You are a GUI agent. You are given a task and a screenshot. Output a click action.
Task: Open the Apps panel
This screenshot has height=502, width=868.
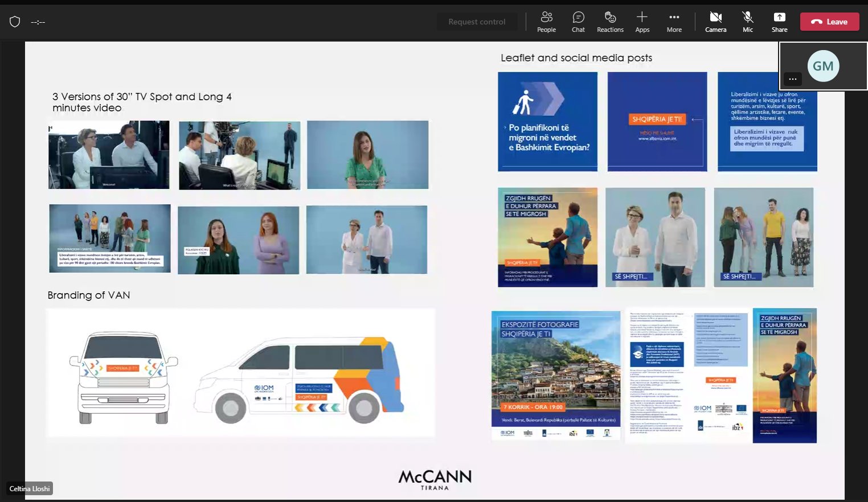(x=642, y=22)
